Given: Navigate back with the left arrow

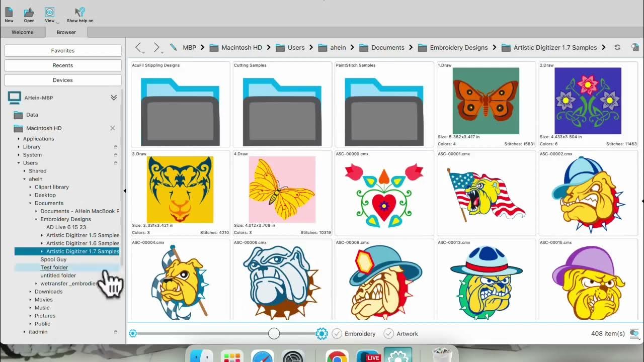Looking at the screenshot, I should (x=138, y=47).
